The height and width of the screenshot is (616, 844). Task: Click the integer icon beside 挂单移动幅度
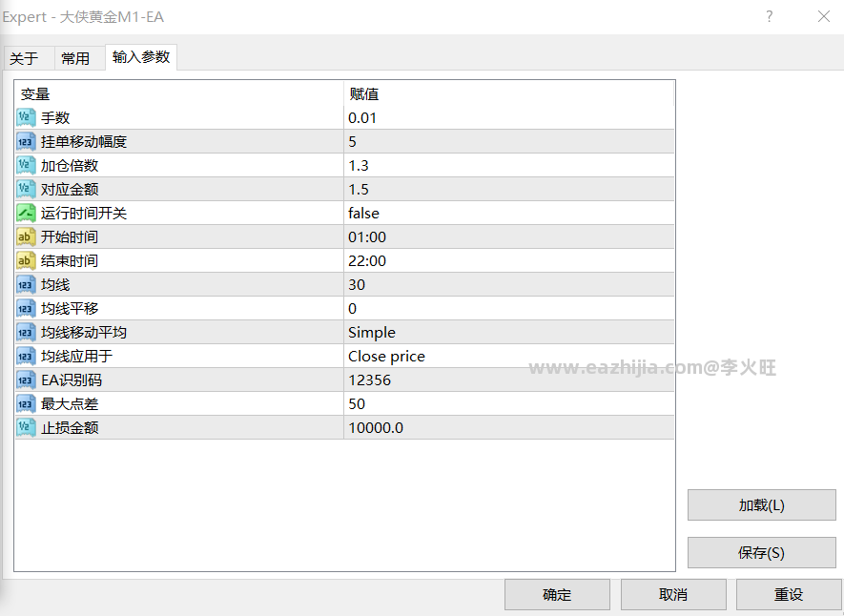(26, 141)
